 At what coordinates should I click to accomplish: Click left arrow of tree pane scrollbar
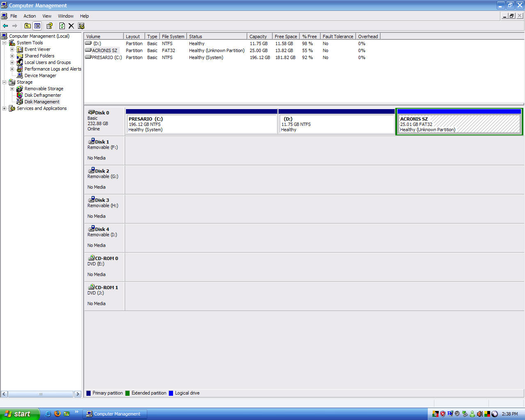(x=4, y=394)
